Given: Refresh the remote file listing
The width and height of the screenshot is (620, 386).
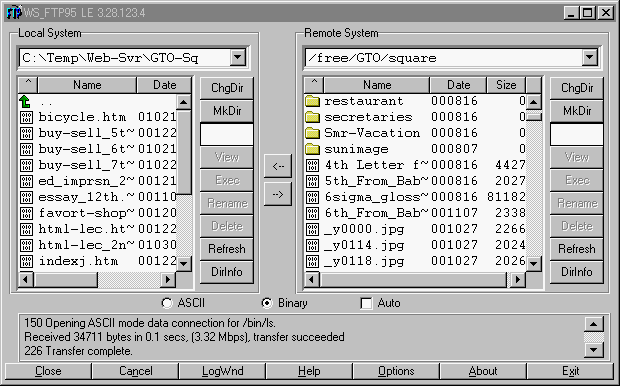Looking at the screenshot, I should 577,249.
